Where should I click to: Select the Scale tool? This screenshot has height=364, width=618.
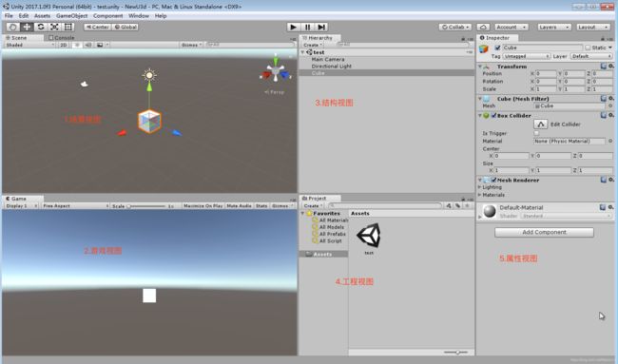(x=54, y=27)
